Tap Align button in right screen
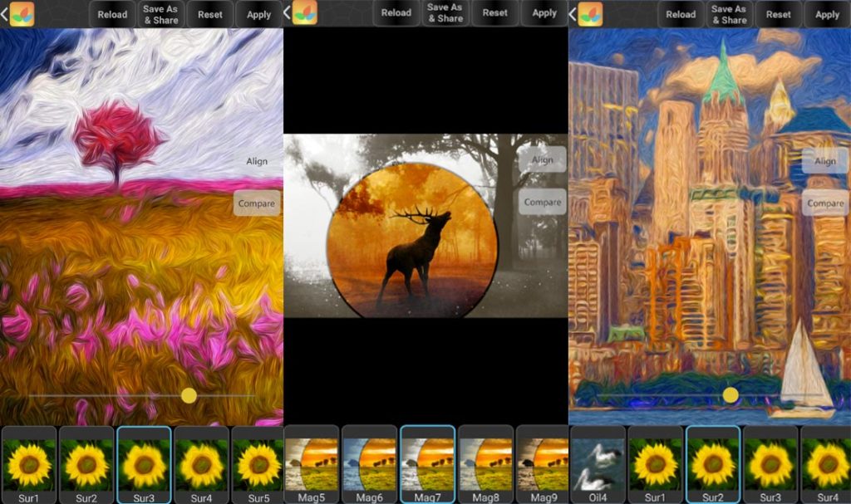Screen dimensions: 851x504 (825, 161)
